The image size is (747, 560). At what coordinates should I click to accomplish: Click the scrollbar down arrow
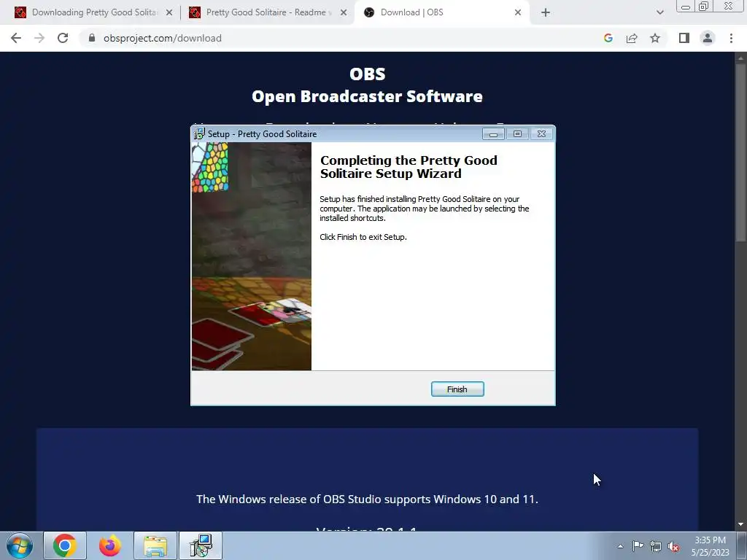[740, 524]
